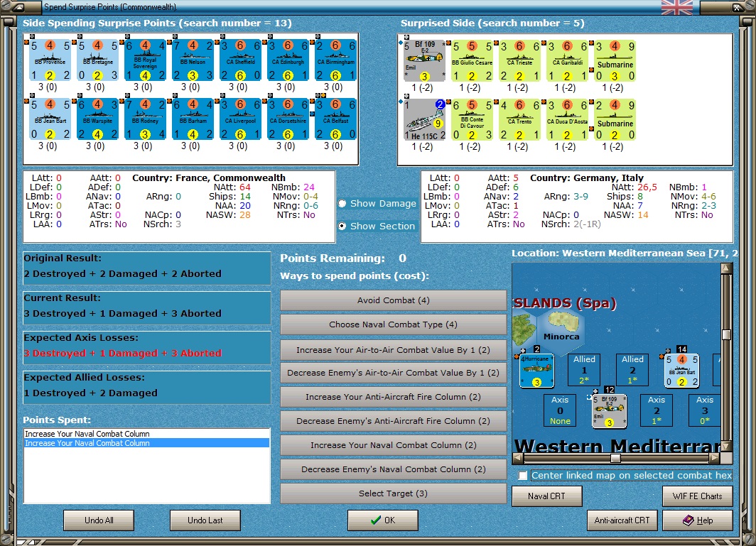Open the Naval CRT chart
This screenshot has width=756, height=546.
click(547, 496)
